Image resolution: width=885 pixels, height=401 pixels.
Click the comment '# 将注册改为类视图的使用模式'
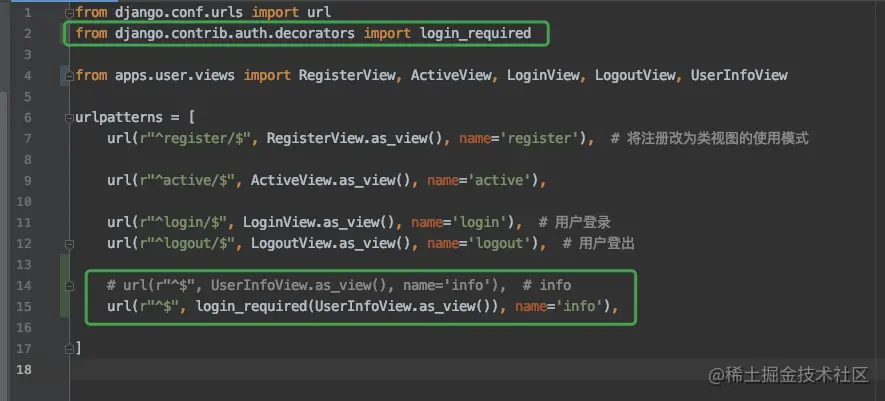[x=709, y=138]
